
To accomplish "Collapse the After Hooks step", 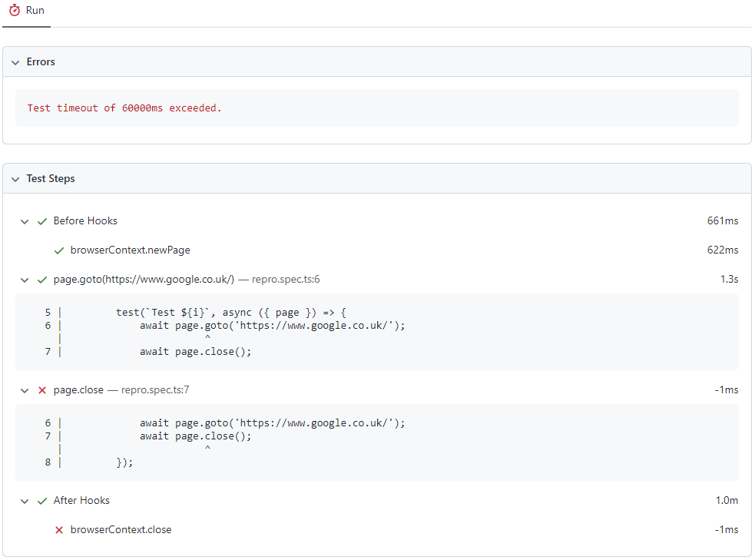I will (x=24, y=500).
